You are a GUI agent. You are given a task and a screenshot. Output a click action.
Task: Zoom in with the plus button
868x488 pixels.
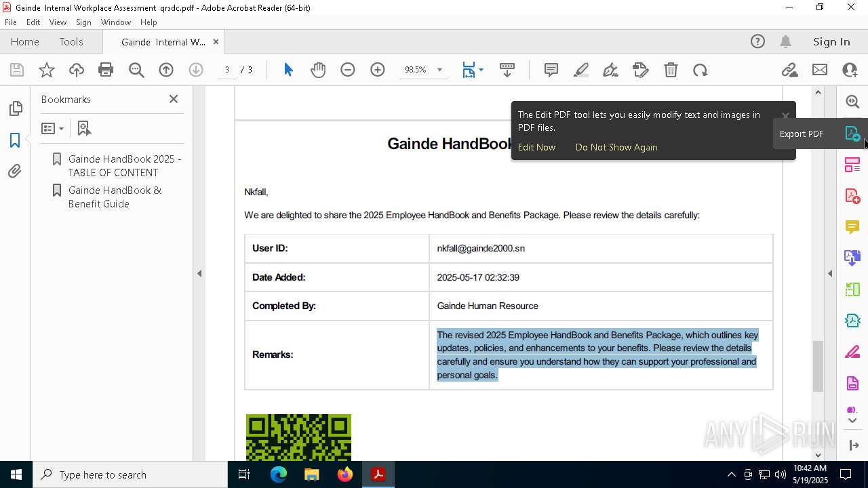click(x=378, y=70)
